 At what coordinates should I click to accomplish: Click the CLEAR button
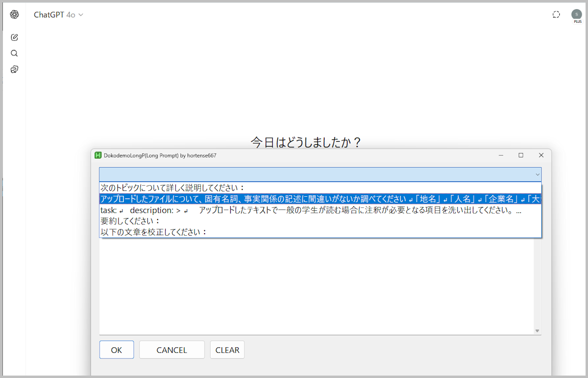coord(227,350)
